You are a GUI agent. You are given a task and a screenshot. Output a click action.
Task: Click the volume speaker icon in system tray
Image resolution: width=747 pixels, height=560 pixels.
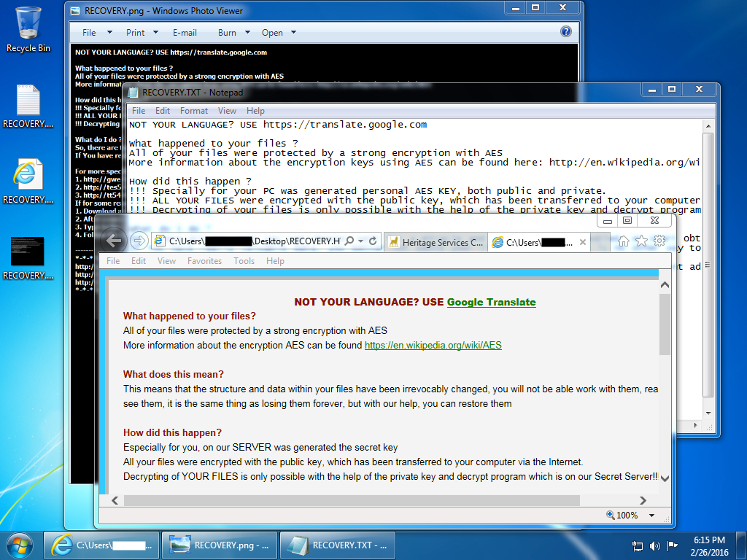tap(654, 545)
